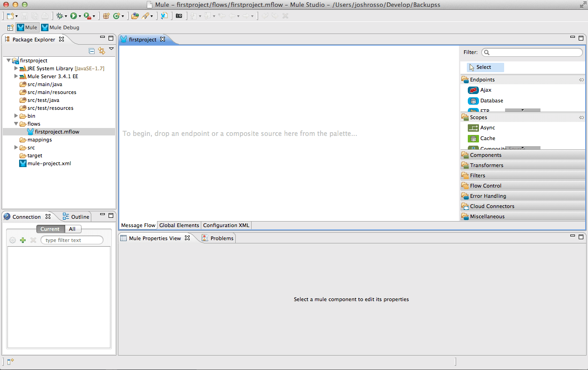Viewport: 588px width, 370px height.
Task: Add a connection with the green plus icon
Action: coord(23,240)
